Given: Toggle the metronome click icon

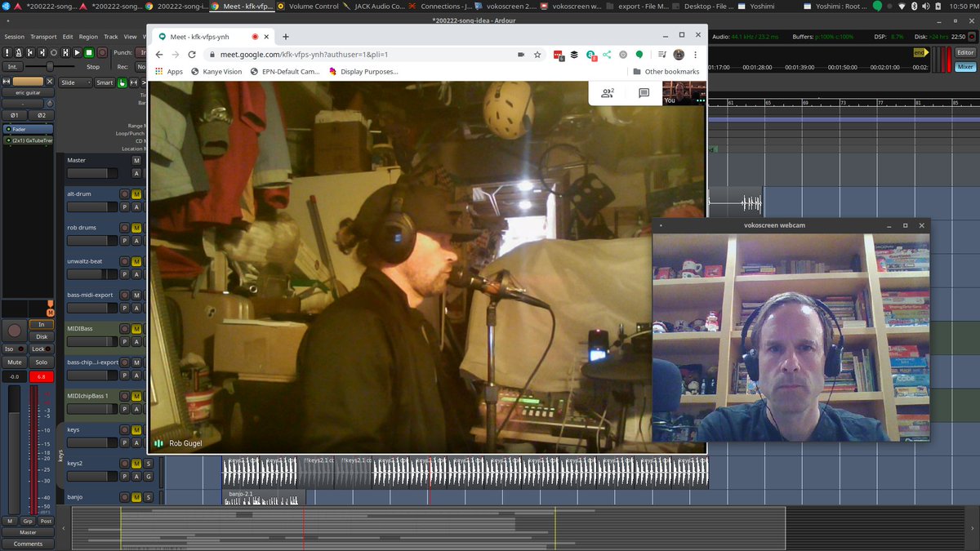Looking at the screenshot, I should [x=19, y=52].
